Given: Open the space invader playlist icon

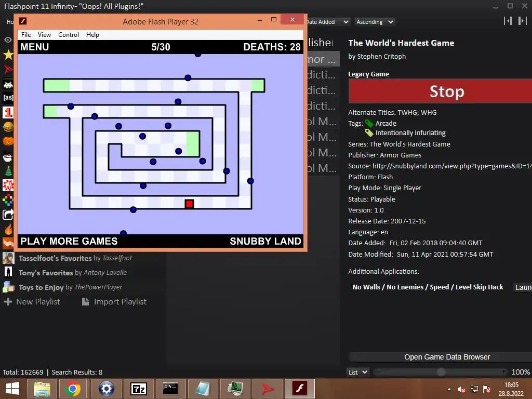Looking at the screenshot, I should (x=8, y=84).
